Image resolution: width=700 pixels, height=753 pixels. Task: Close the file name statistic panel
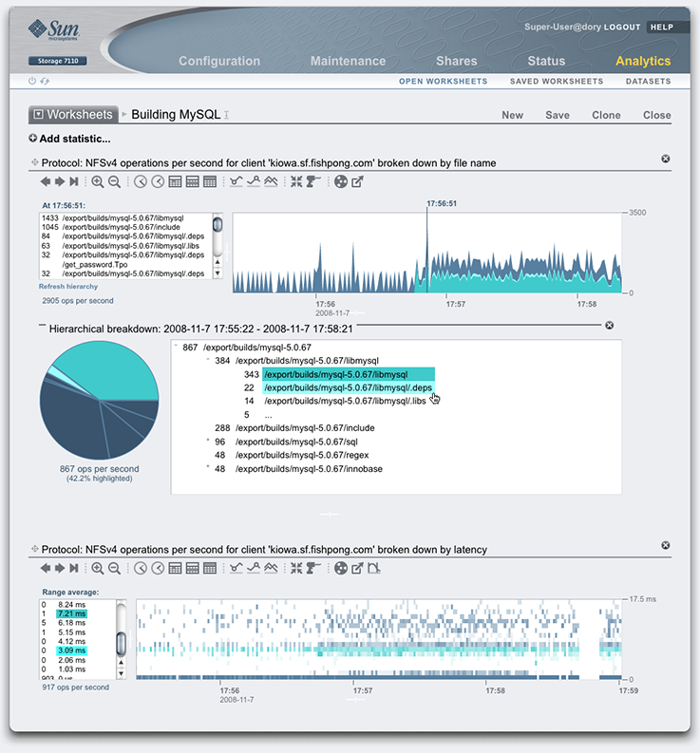(666, 159)
